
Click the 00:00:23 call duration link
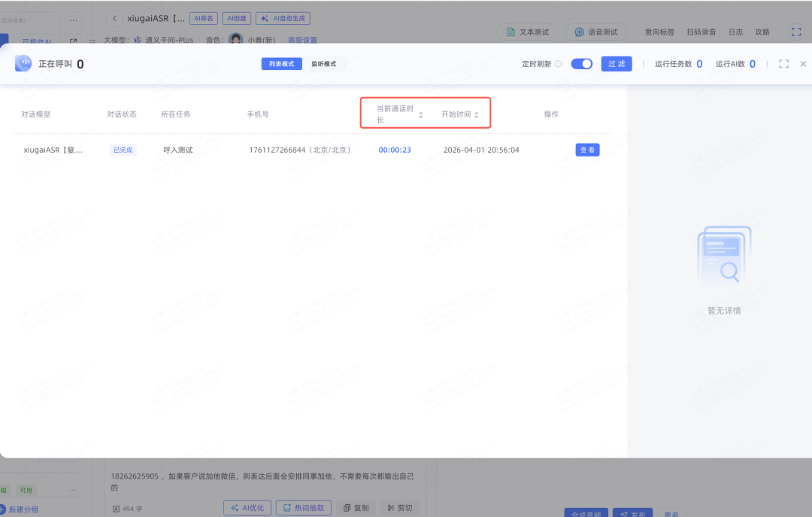click(x=395, y=150)
